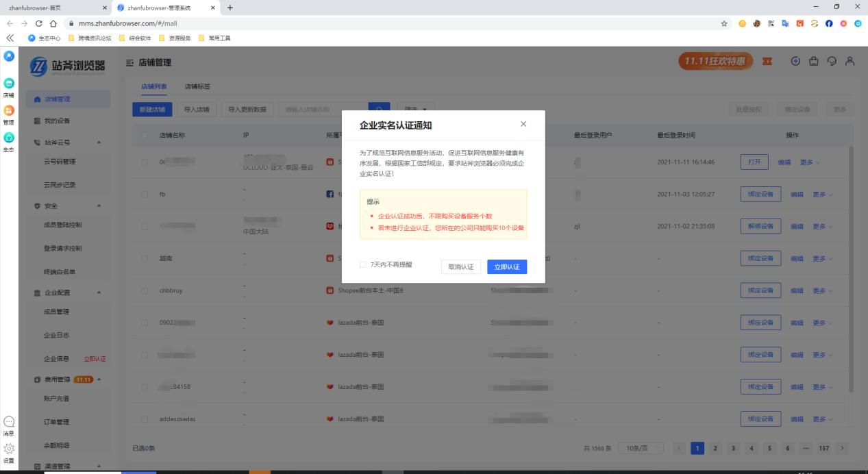The width and height of the screenshot is (868, 474).
Task: Click the browser home icon
Action: pyautogui.click(x=52, y=23)
